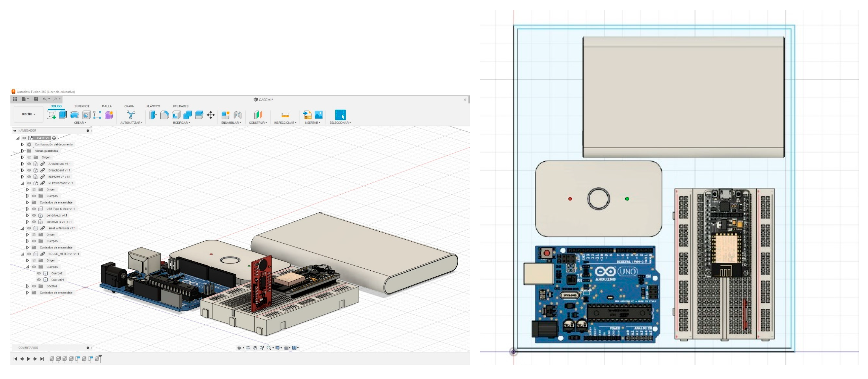Screen dimensions: 868x379
Task: Click the Pan hand icon in the navigation bar
Action: (255, 348)
